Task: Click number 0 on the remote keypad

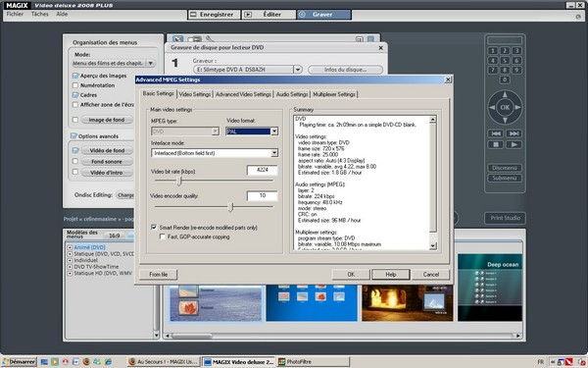Action: 505,79
